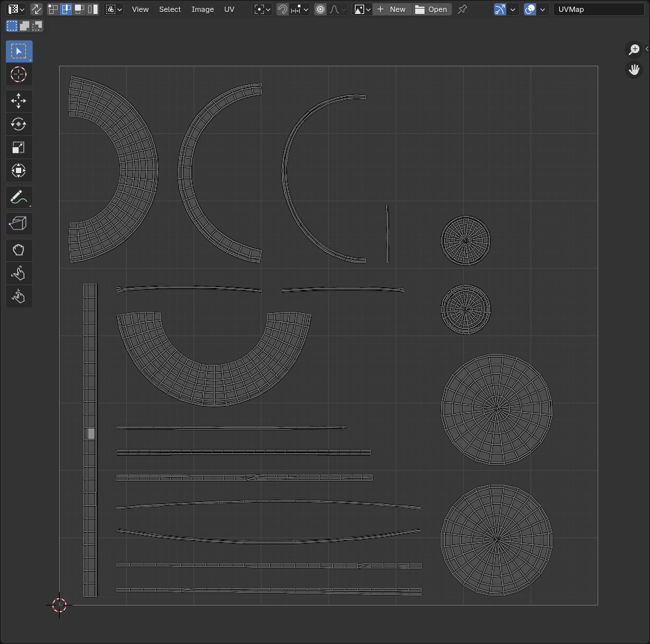This screenshot has height=644, width=650.
Task: Open sticky selection mode dropdown
Action: (x=114, y=9)
